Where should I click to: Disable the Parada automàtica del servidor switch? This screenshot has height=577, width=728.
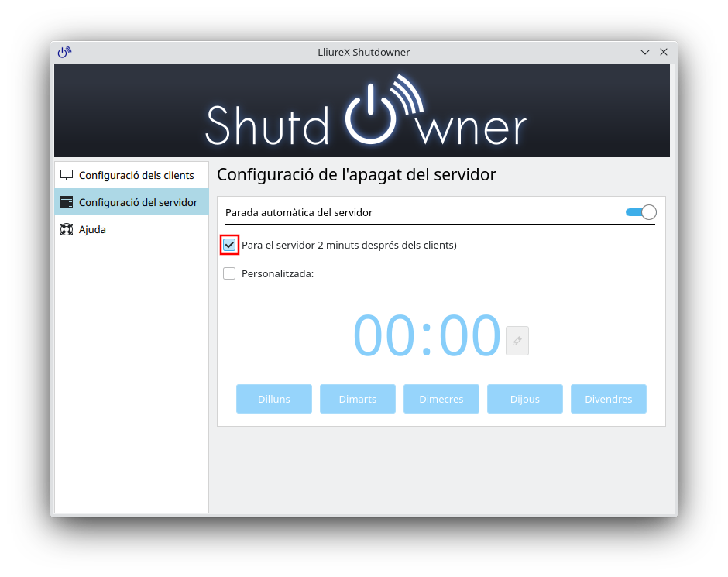[640, 212]
